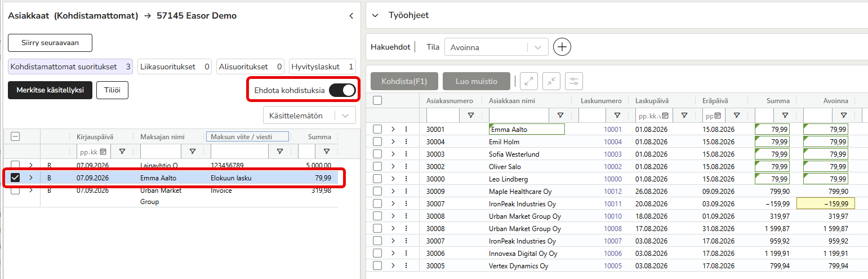
Task: Open calendar picker in Laskupäivä filter
Action: [x=665, y=116]
